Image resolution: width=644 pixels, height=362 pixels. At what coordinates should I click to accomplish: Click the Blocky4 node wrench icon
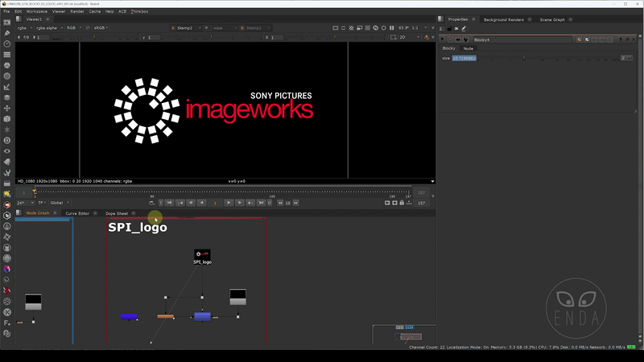coord(466,39)
